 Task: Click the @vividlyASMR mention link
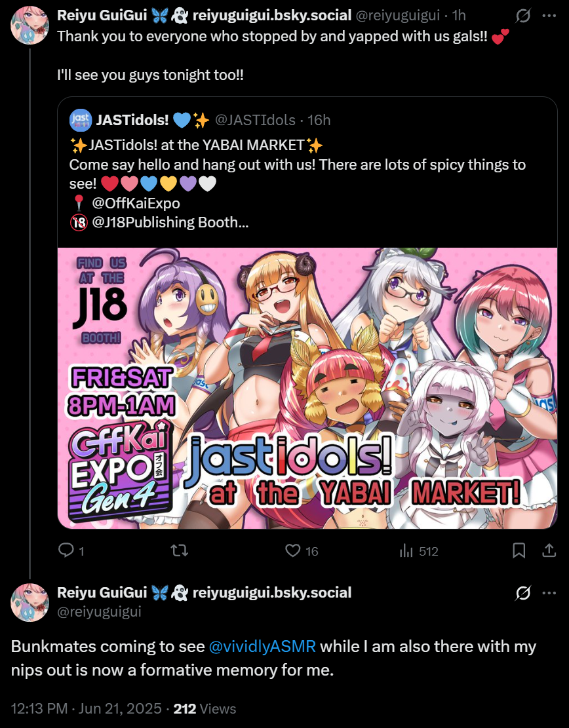262,647
